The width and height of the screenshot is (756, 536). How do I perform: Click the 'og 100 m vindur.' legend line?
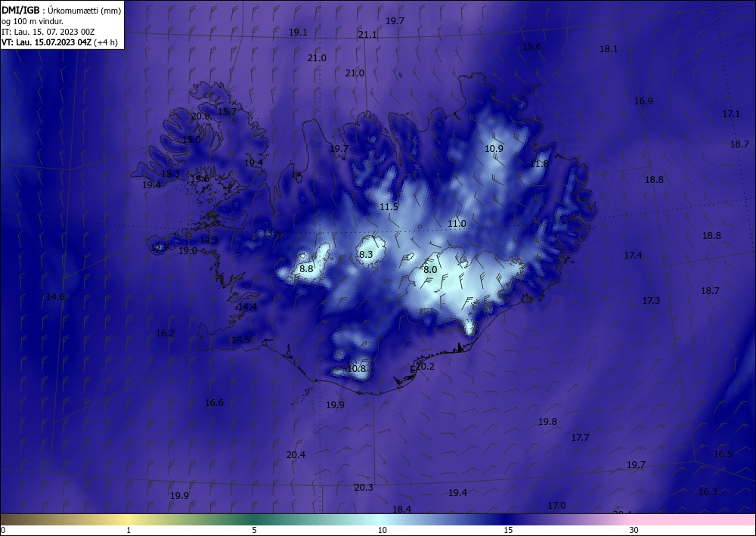[x=33, y=21]
